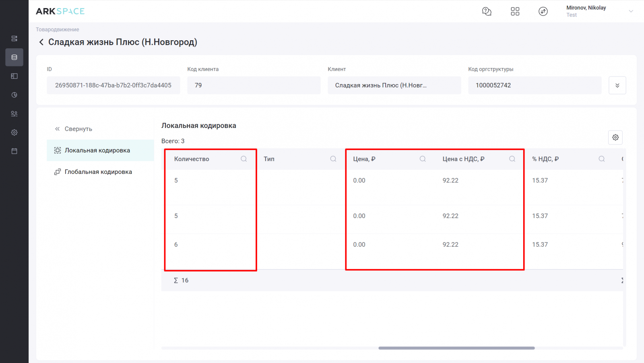Image resolution: width=644 pixels, height=363 pixels.
Task: Open the apps grid in header
Action: (x=515, y=11)
